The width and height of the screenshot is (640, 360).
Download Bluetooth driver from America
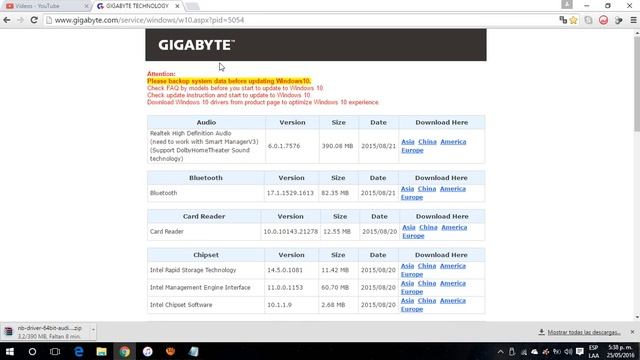point(453,189)
